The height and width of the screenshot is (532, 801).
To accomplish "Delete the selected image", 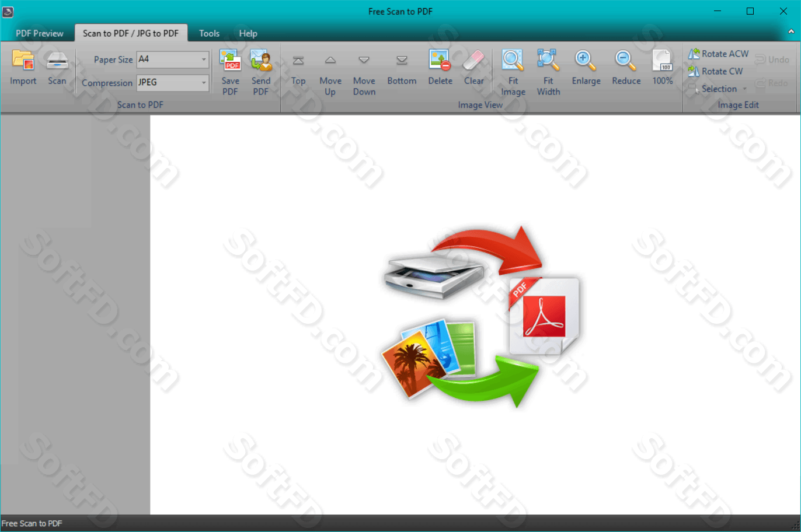I will pos(440,60).
